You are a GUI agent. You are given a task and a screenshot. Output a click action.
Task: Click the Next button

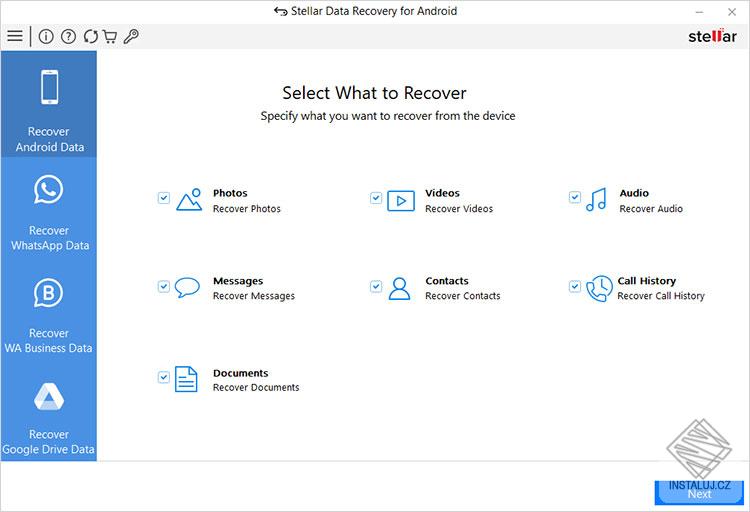(699, 492)
